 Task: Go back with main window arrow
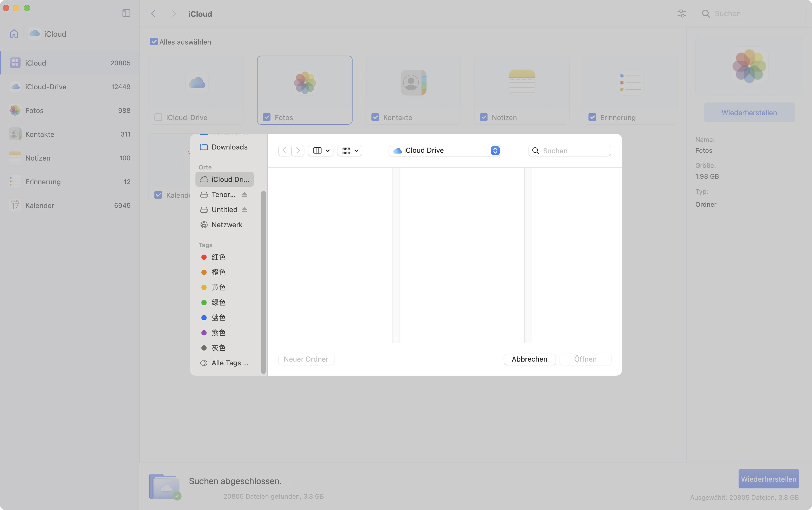[153, 13]
